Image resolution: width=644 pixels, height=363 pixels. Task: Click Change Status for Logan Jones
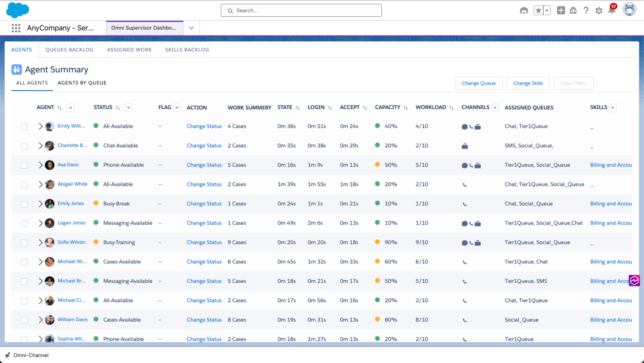204,223
